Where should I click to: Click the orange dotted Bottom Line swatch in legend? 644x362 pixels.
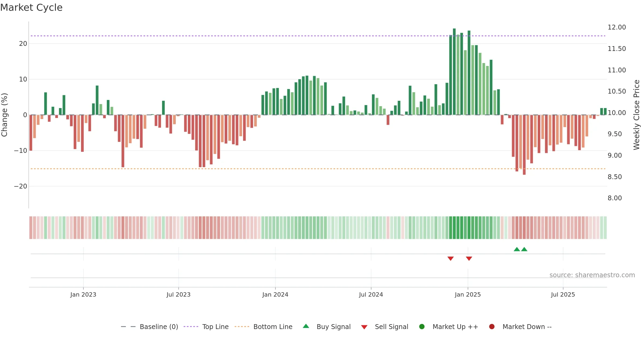coord(242,327)
